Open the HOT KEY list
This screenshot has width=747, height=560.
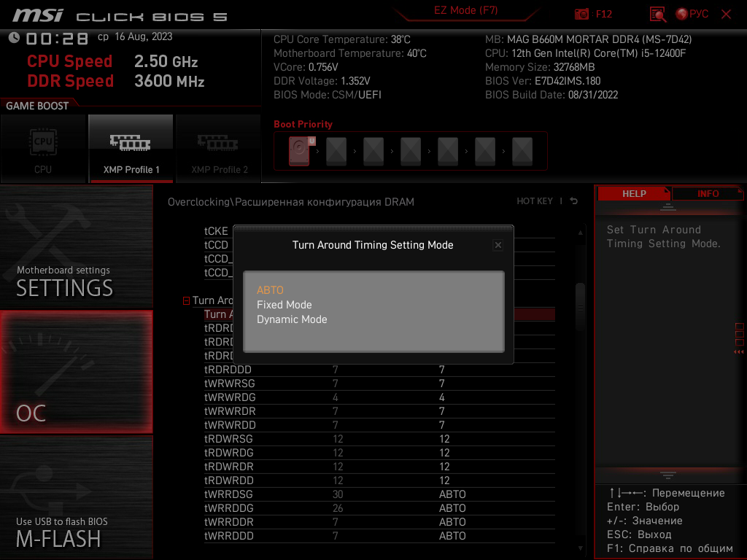pyautogui.click(x=535, y=201)
